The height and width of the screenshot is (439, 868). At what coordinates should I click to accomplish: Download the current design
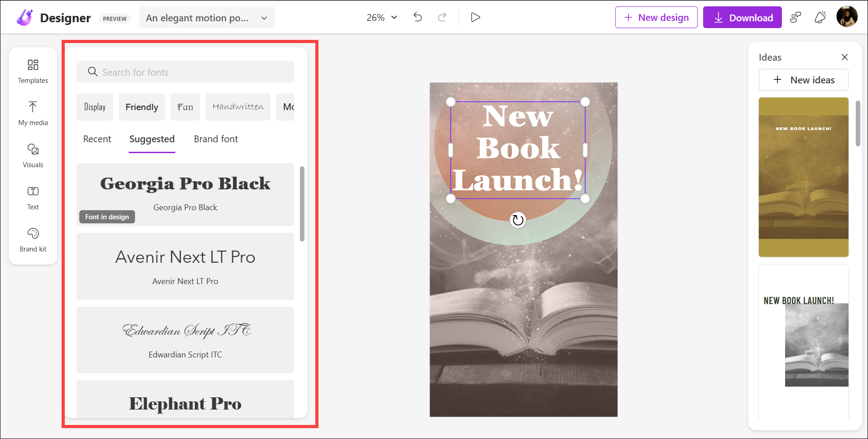pyautogui.click(x=742, y=17)
